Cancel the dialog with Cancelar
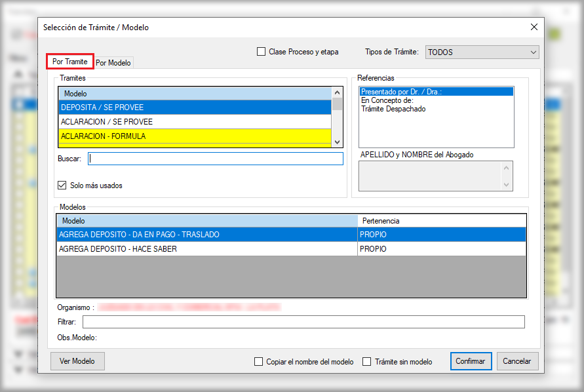The width and height of the screenshot is (584, 392). pos(518,361)
